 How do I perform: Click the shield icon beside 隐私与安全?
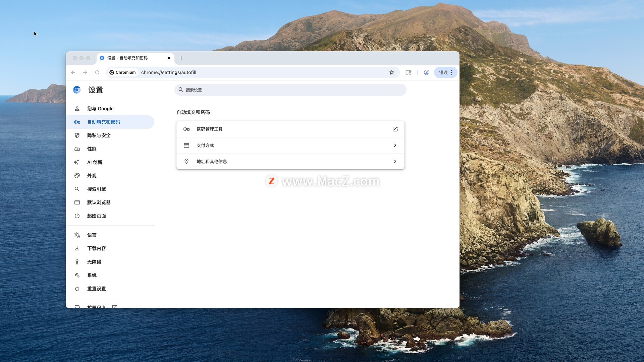click(x=77, y=135)
